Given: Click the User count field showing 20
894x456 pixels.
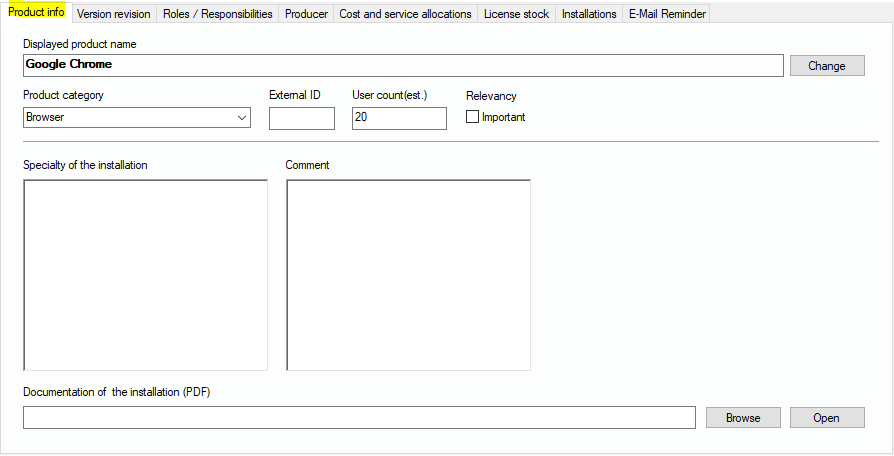Looking at the screenshot, I should tap(398, 118).
